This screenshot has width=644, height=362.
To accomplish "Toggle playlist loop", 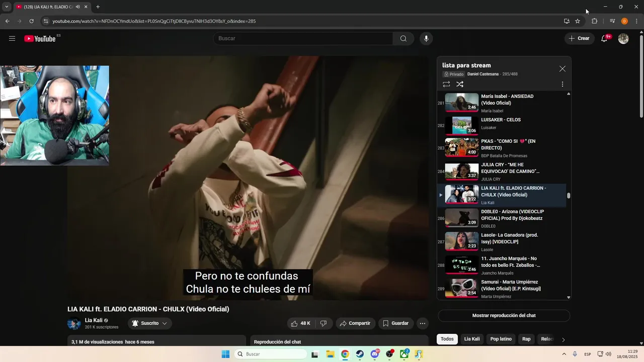I will coord(446,84).
